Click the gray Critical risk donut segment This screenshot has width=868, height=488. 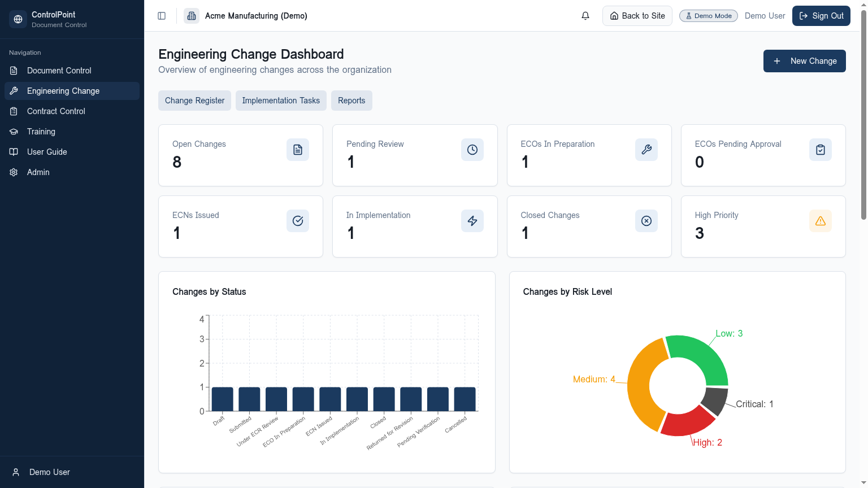tap(715, 400)
